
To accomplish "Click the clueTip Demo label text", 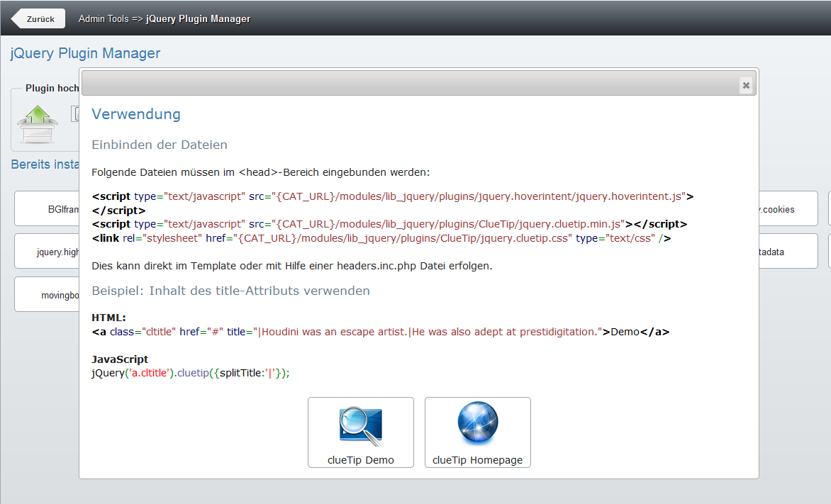I will pyautogui.click(x=360, y=460).
